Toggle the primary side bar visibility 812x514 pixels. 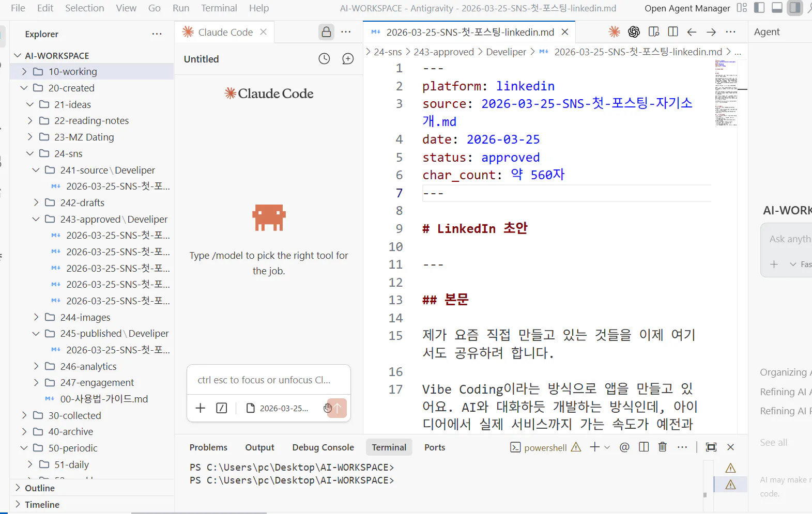760,8
